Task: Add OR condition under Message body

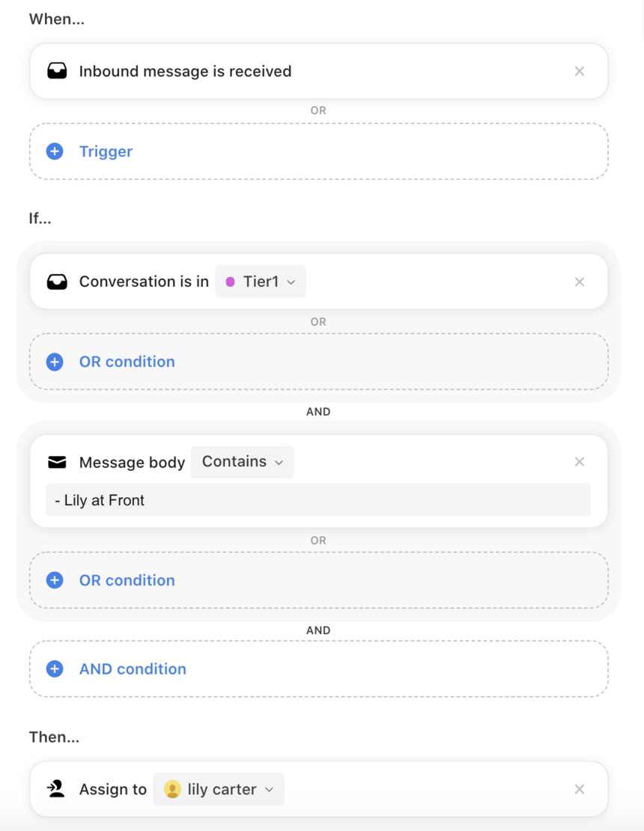Action: coord(318,580)
